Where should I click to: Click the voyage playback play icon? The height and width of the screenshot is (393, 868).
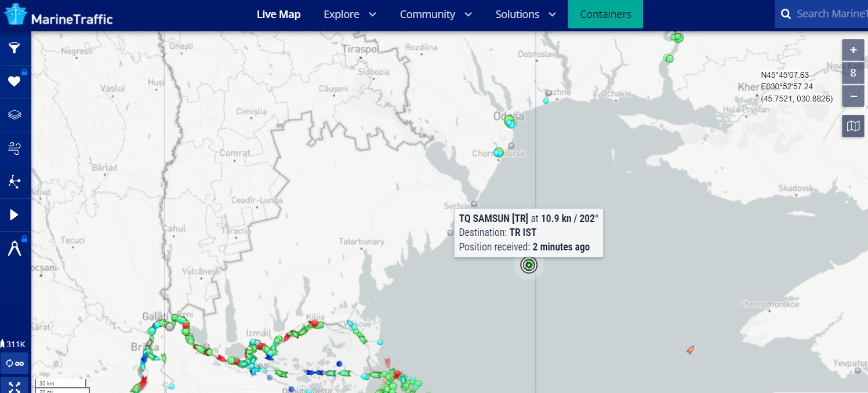pyautogui.click(x=14, y=215)
